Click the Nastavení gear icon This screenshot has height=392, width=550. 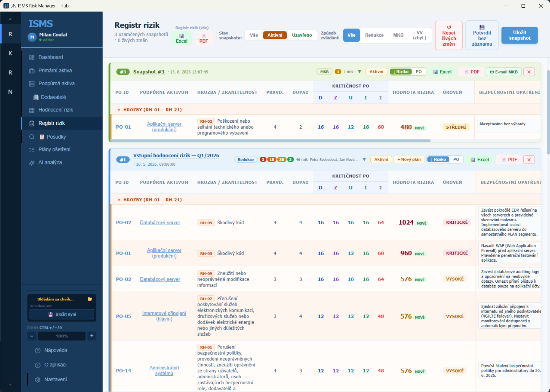click(x=38, y=380)
